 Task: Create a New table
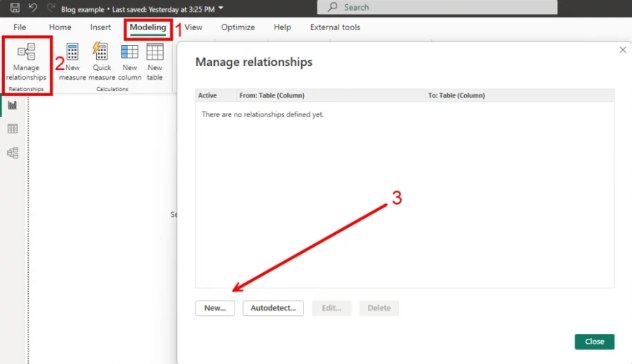(x=154, y=62)
